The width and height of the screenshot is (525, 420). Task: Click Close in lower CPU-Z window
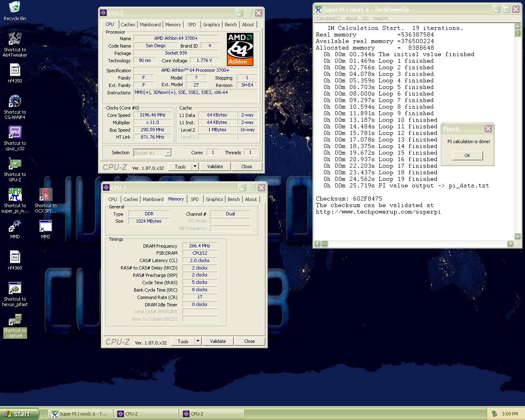click(x=249, y=341)
